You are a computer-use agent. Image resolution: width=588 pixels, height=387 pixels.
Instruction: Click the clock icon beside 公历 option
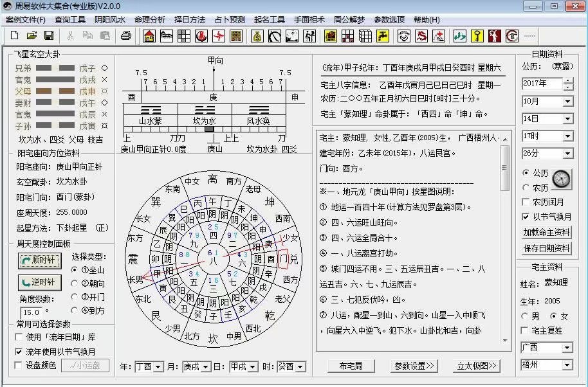click(x=561, y=179)
